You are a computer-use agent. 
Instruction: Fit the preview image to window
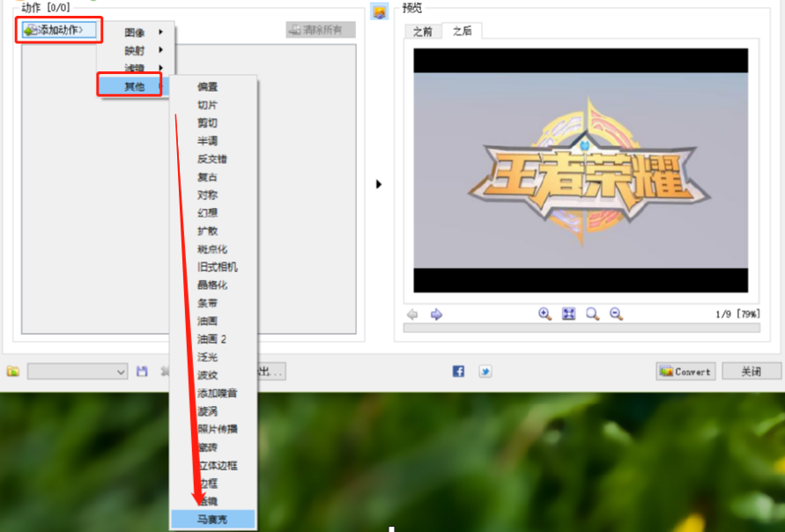click(569, 314)
